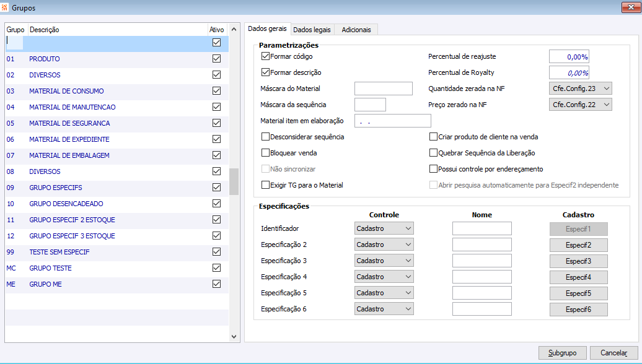The height and width of the screenshot is (364, 642).
Task: Click the Especif2 cadastro button
Action: tap(579, 245)
